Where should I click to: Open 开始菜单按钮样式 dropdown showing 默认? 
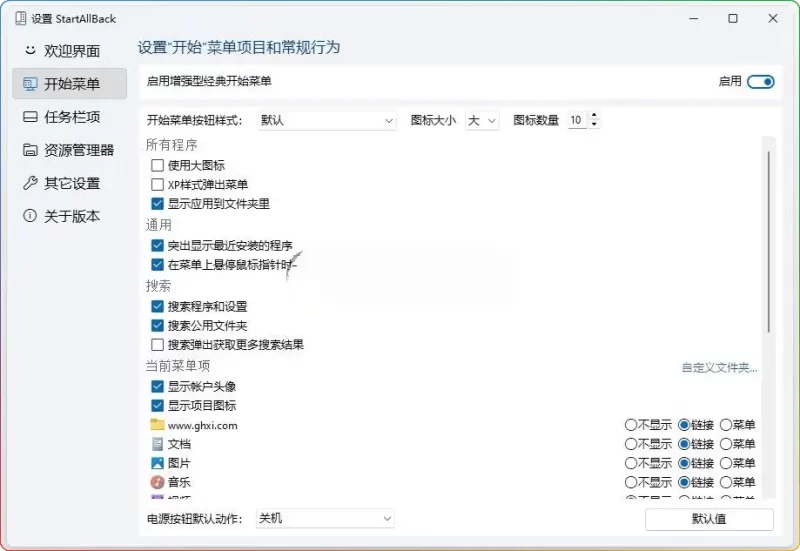point(327,120)
